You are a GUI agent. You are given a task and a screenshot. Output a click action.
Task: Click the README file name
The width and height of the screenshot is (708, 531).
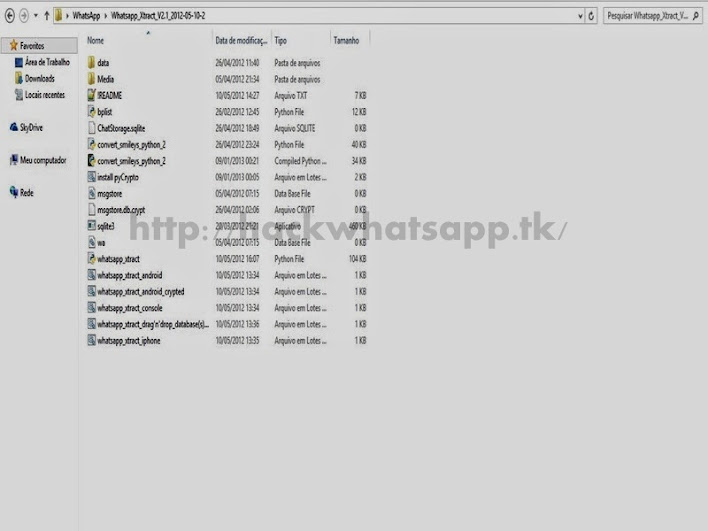point(110,95)
